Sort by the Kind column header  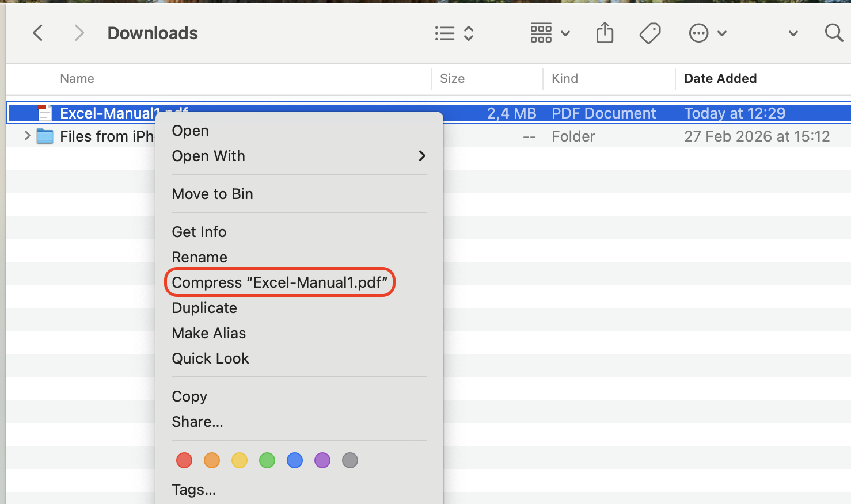(x=564, y=78)
